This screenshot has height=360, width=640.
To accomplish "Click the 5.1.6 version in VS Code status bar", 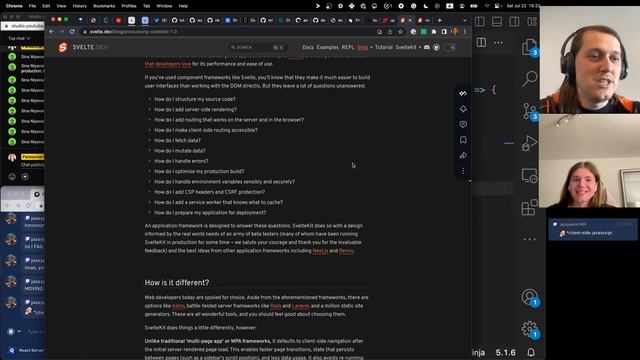I will coord(505,352).
